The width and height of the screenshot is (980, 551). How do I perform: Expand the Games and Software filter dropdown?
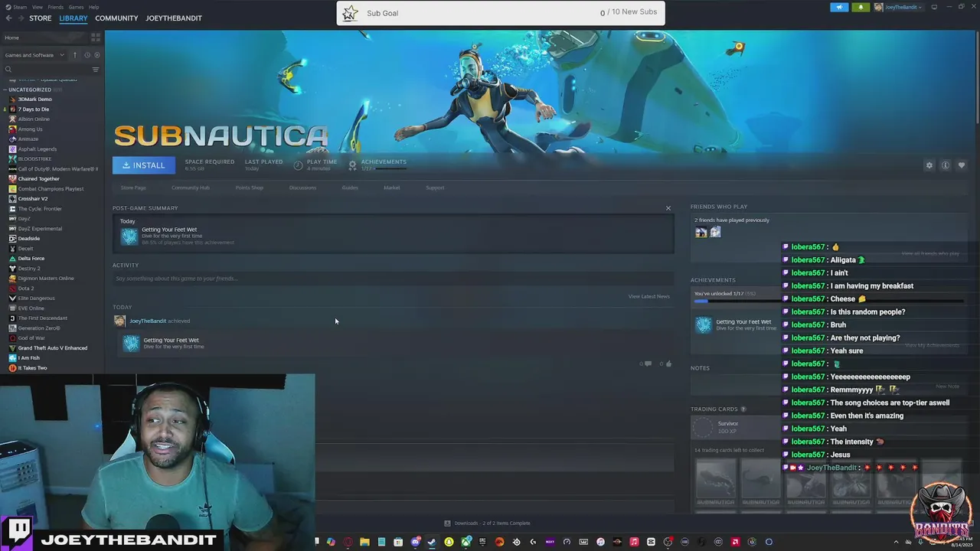[34, 55]
